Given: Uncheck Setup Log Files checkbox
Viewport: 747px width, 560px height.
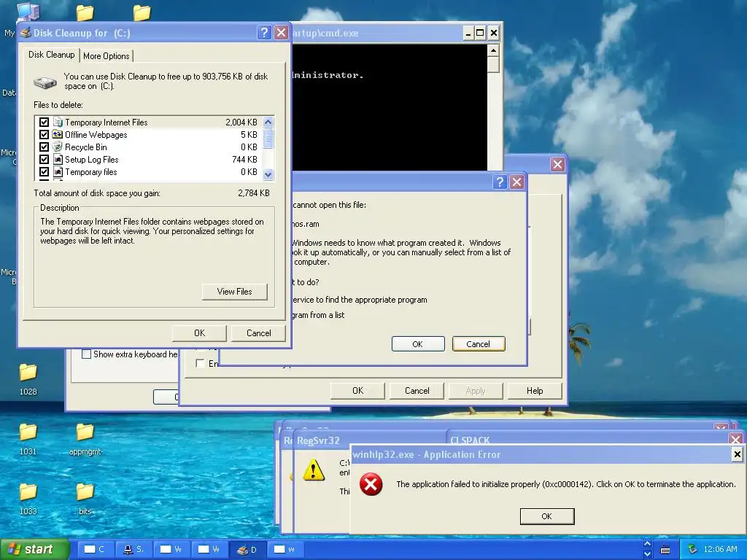Looking at the screenshot, I should pos(44,160).
